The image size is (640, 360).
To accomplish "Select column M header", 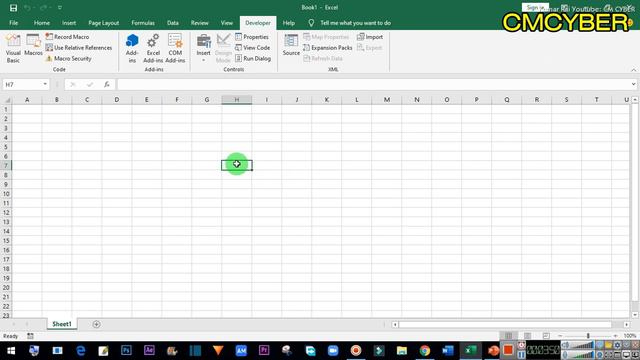I will (387, 100).
